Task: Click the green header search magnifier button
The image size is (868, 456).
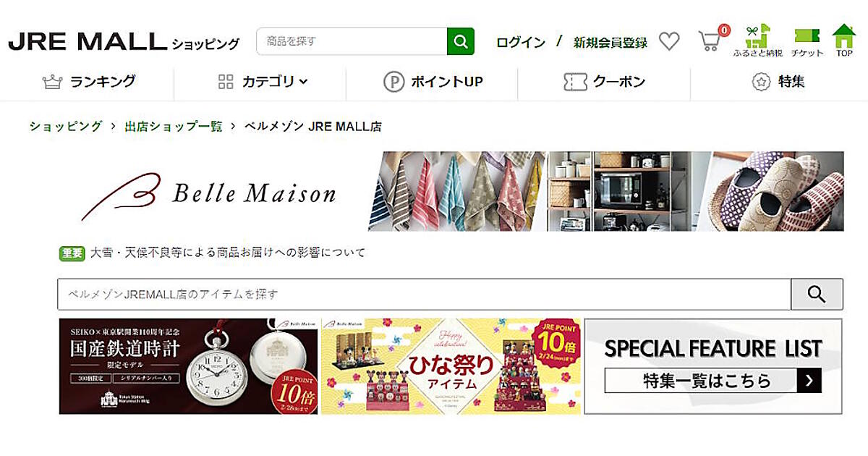Action: pos(460,41)
